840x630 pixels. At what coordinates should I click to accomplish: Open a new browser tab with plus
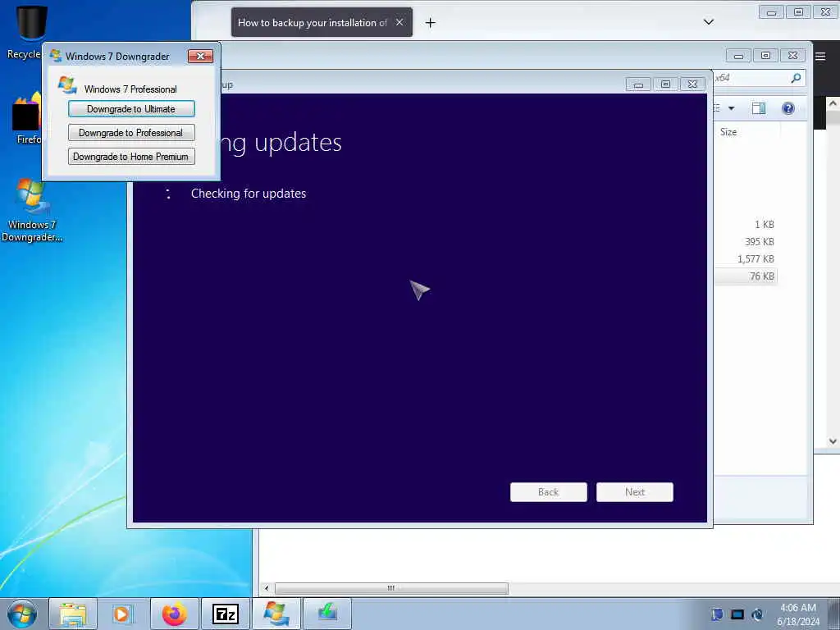tap(430, 22)
